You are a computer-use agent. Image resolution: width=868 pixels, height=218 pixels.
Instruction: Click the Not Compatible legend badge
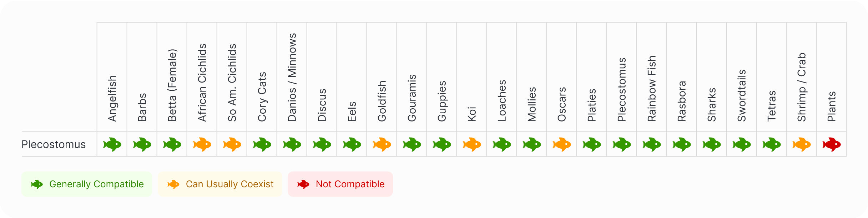coord(340,184)
